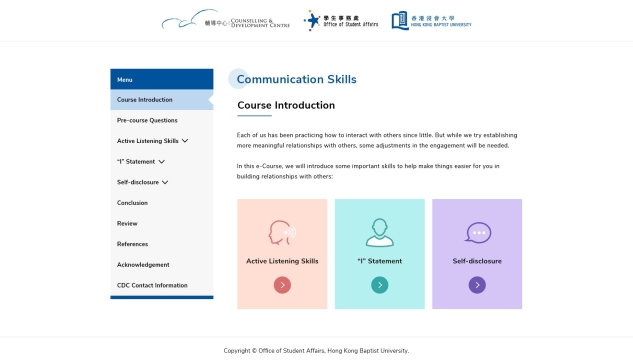The image size is (633, 361).
Task: Open the Counselling & Development Centre logo
Action: pos(225,20)
